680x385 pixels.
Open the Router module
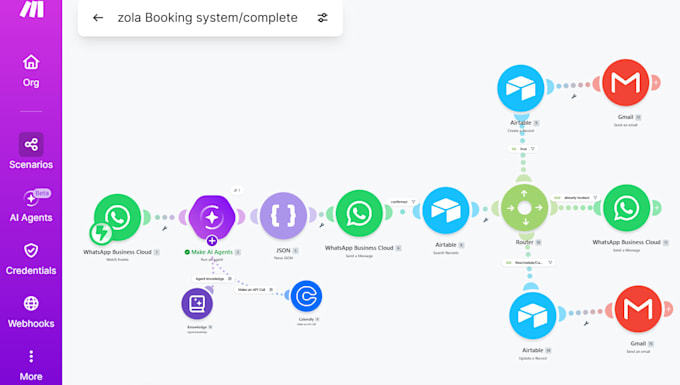pyautogui.click(x=524, y=208)
